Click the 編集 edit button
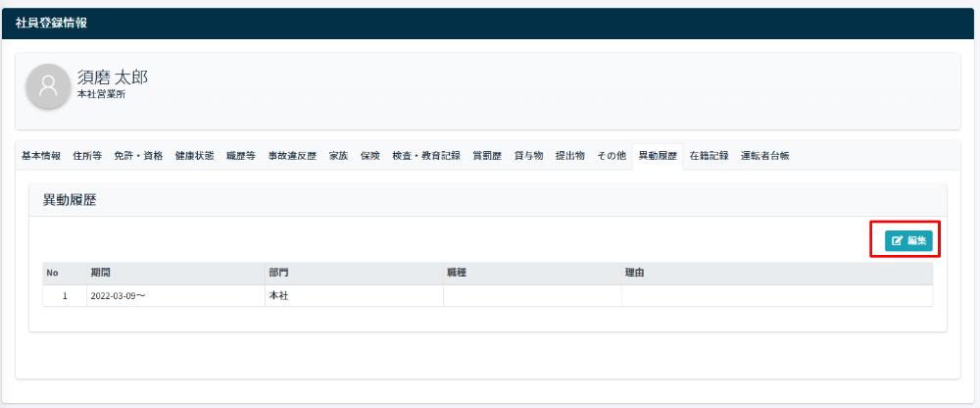The height and width of the screenshot is (408, 980). point(908,240)
